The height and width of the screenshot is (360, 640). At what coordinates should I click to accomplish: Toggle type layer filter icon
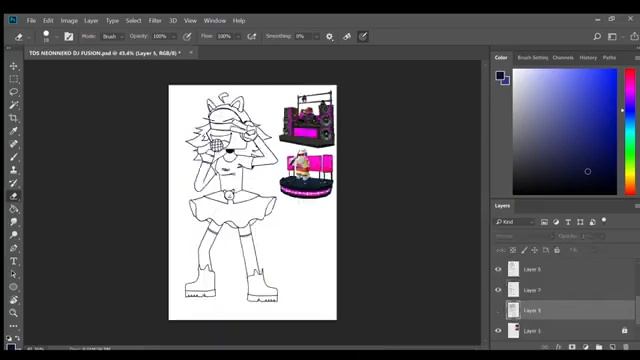pos(568,222)
